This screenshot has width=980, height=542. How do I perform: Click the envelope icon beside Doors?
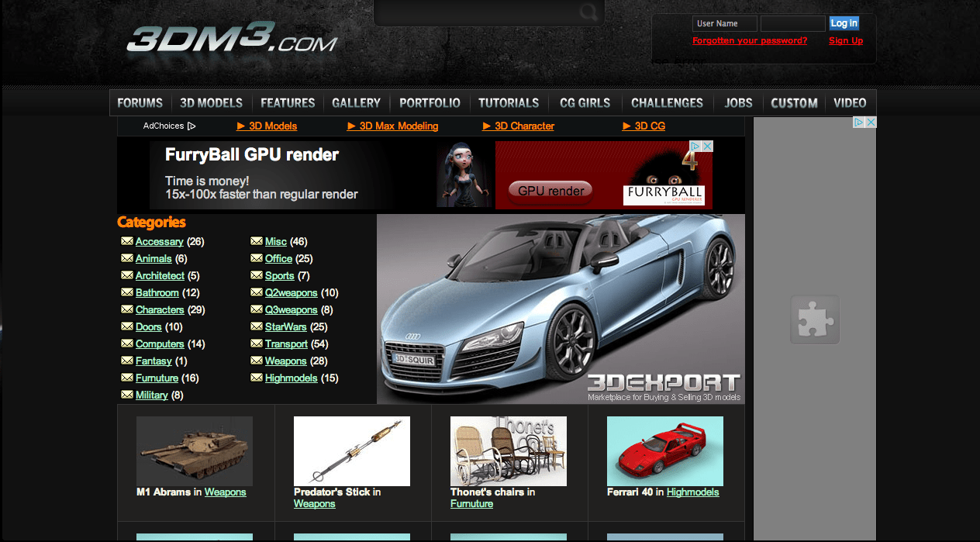pos(127,326)
